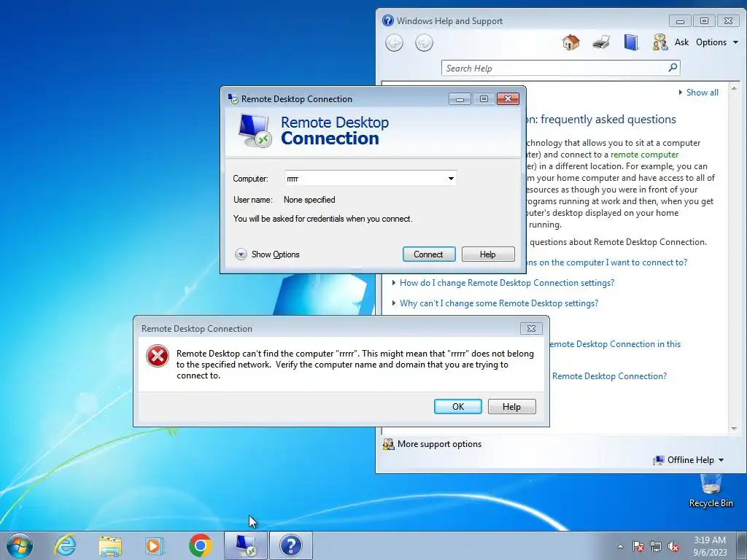Click Show desktop strip beside the clock
The image size is (747, 560).
[x=743, y=545]
